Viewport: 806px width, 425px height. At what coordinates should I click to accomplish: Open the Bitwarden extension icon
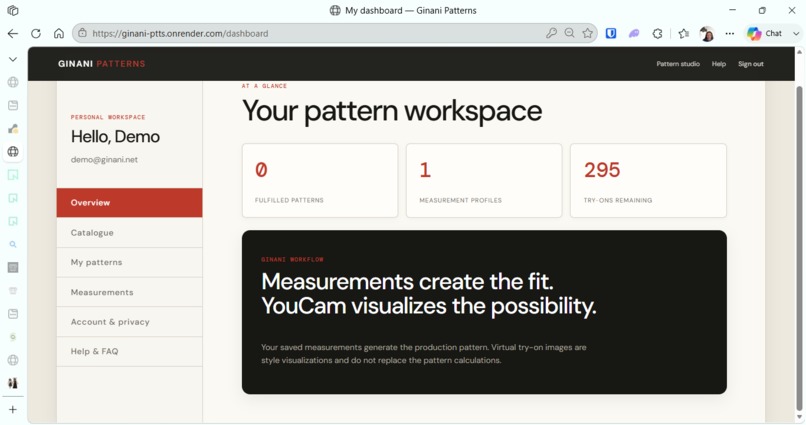point(611,33)
